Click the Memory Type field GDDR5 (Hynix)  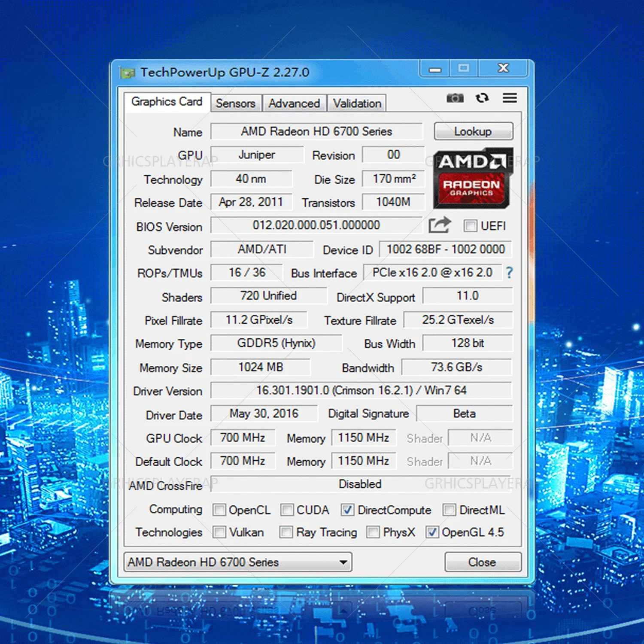276,343
